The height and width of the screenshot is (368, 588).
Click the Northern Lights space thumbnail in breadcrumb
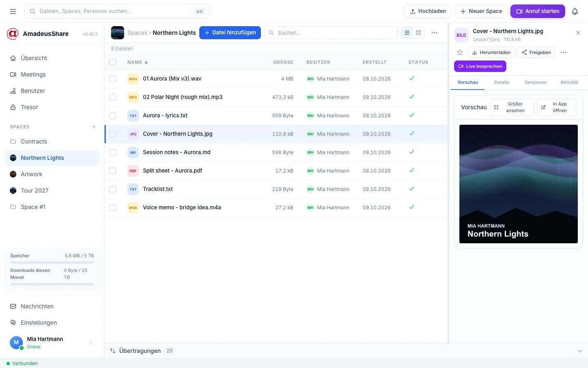(x=118, y=33)
